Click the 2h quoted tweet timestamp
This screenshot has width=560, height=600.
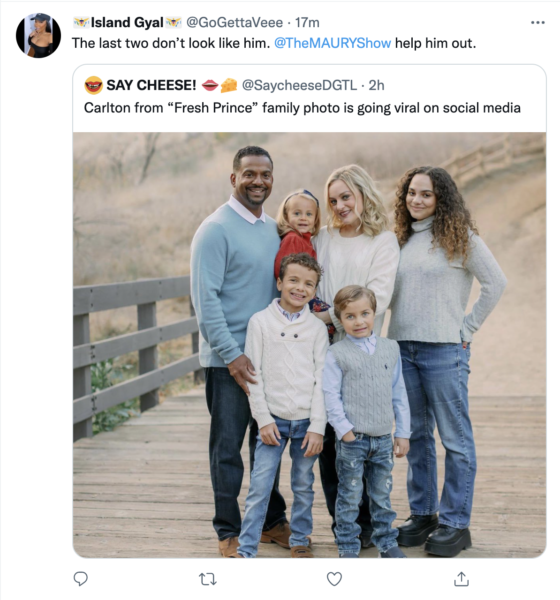[376, 85]
